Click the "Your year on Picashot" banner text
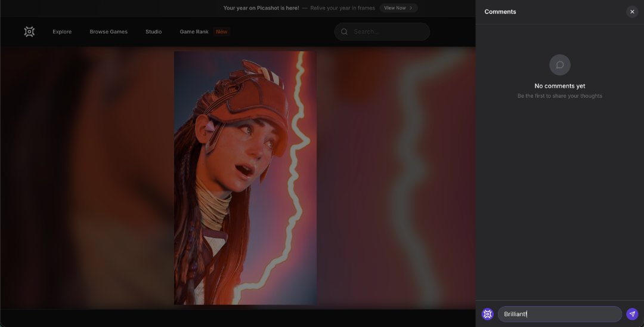The height and width of the screenshot is (327, 644). (x=261, y=8)
